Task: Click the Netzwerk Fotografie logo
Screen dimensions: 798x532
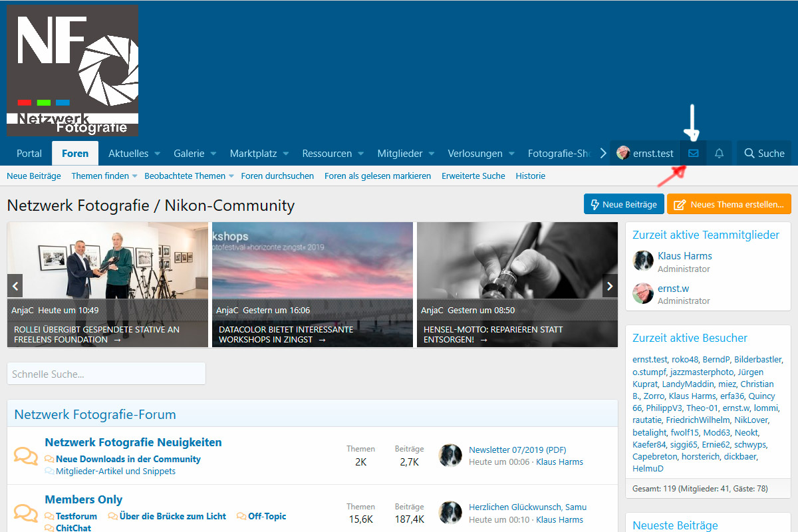Action: pyautogui.click(x=72, y=70)
